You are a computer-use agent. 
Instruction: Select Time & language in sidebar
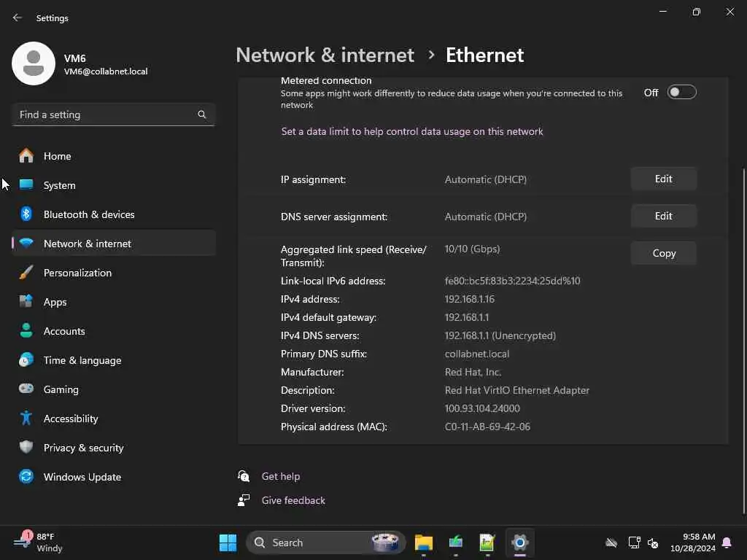[x=82, y=360]
